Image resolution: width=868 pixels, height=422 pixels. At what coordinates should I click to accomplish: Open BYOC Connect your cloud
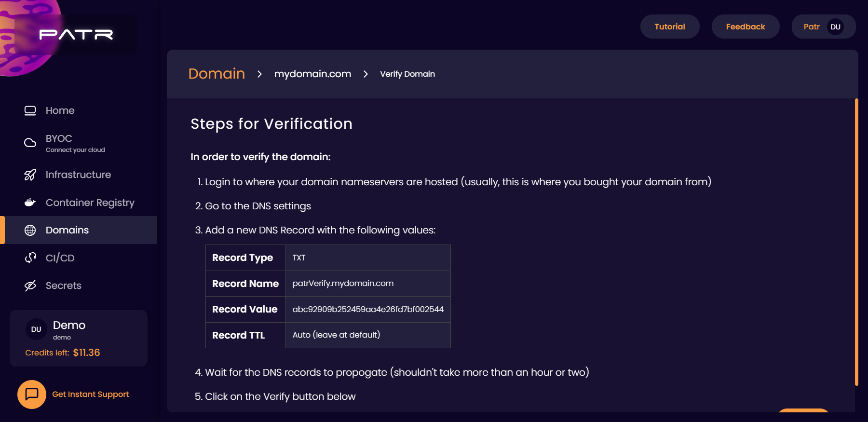[79, 143]
